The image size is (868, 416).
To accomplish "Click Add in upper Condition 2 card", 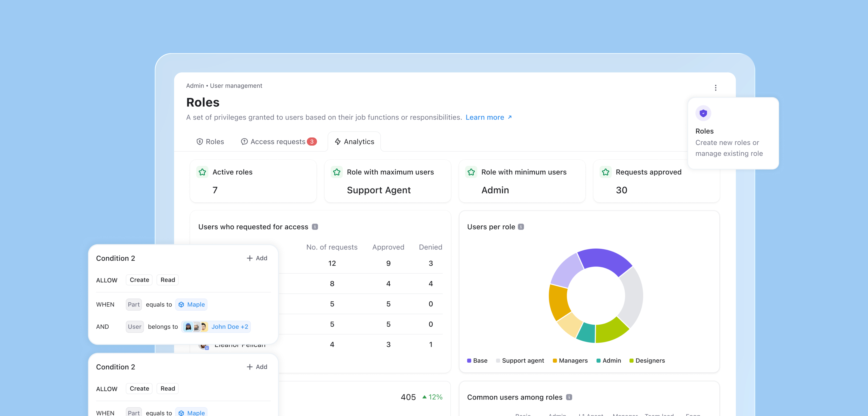I will coord(257,258).
